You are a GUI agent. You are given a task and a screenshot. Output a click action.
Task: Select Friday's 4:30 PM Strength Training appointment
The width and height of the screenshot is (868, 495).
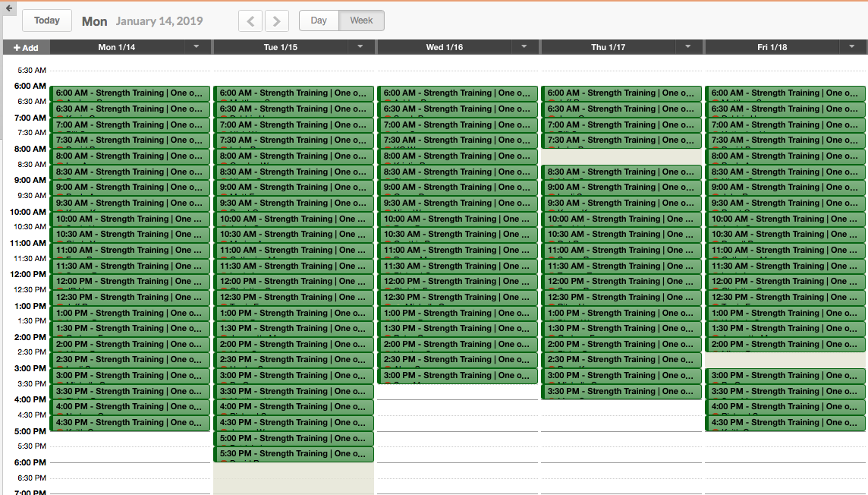[785, 423]
